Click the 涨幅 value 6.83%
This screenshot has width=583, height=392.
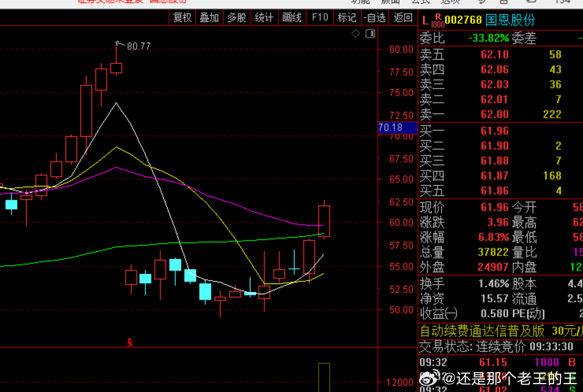pyautogui.click(x=493, y=237)
